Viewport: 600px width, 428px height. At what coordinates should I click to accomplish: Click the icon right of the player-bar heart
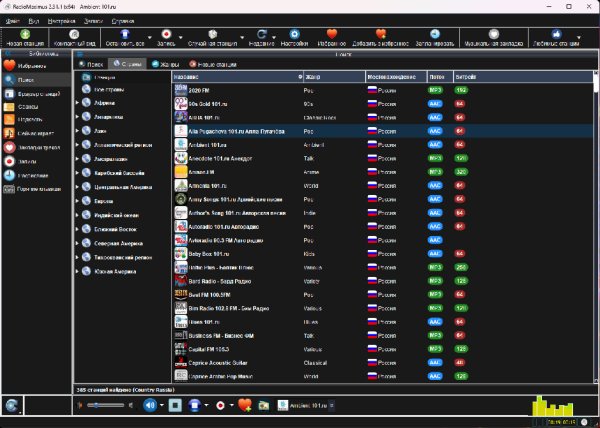pyautogui.click(x=264, y=405)
